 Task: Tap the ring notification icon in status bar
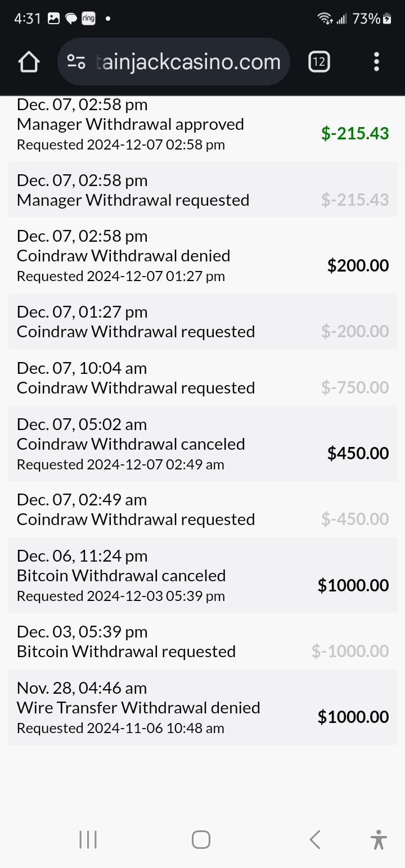(x=88, y=19)
